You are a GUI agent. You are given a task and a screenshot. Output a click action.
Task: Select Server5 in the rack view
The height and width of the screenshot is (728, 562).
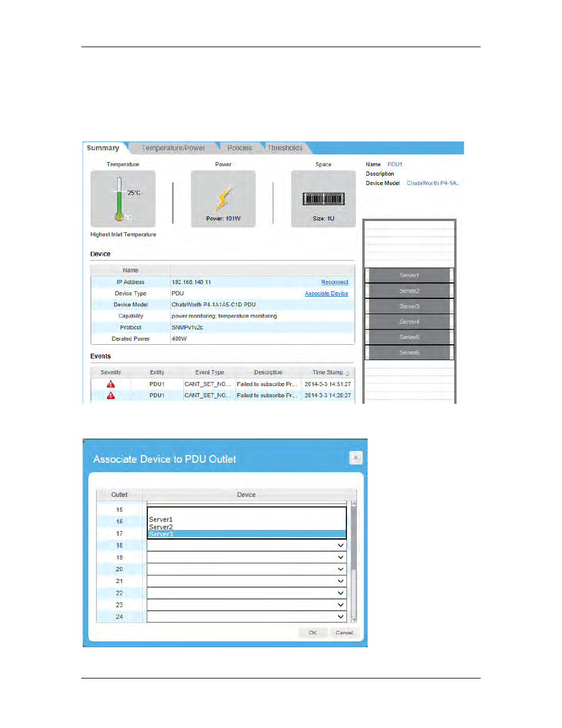pos(409,337)
